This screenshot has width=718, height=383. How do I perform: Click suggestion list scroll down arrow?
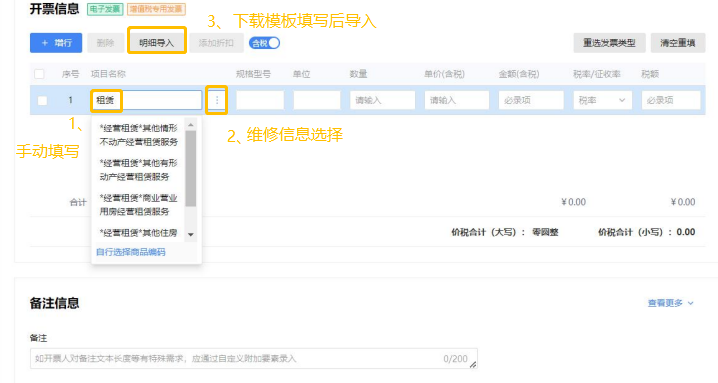click(x=191, y=235)
